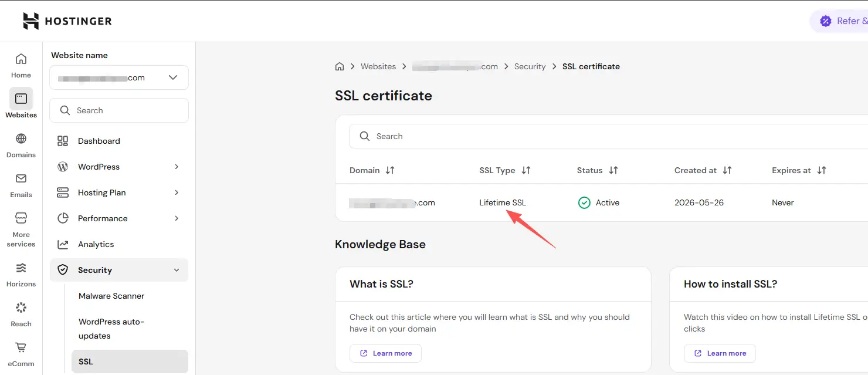Image resolution: width=868 pixels, height=375 pixels.
Task: Open eComm cart icon
Action: [x=21, y=347]
